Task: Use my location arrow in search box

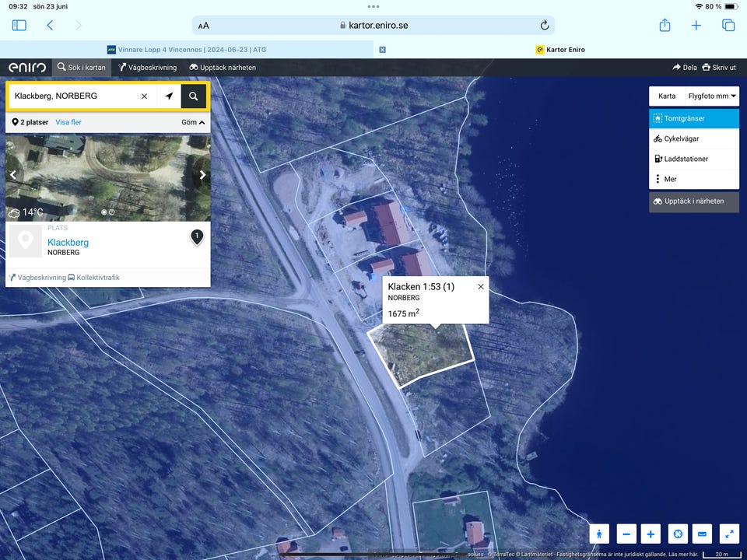Action: [x=169, y=96]
